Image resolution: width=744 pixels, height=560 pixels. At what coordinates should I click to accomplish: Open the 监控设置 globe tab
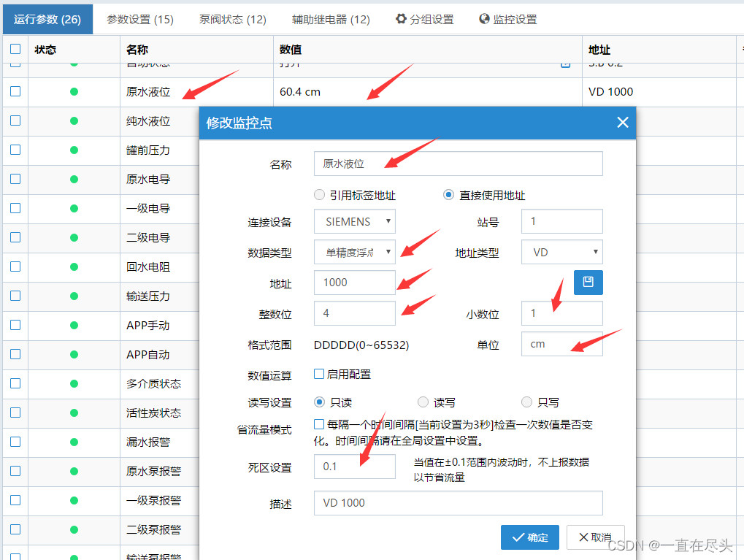508,19
